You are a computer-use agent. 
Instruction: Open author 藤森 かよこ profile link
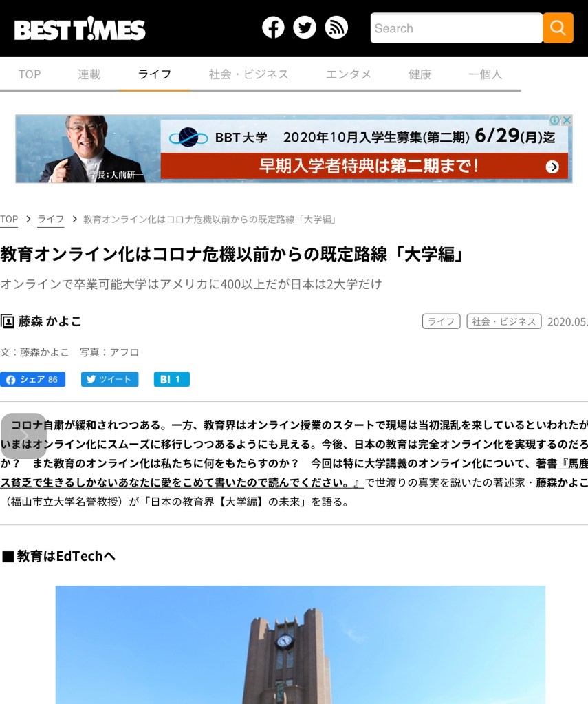pos(50,321)
